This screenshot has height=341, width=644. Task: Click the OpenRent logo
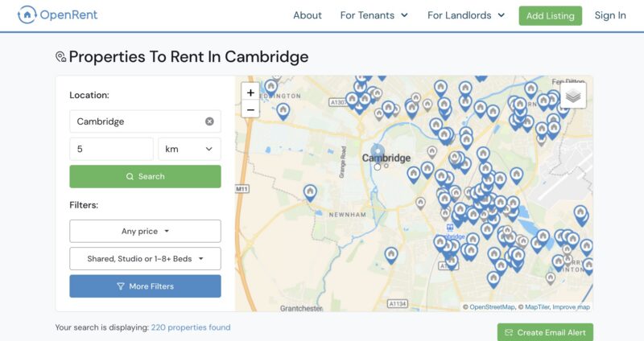coord(57,15)
